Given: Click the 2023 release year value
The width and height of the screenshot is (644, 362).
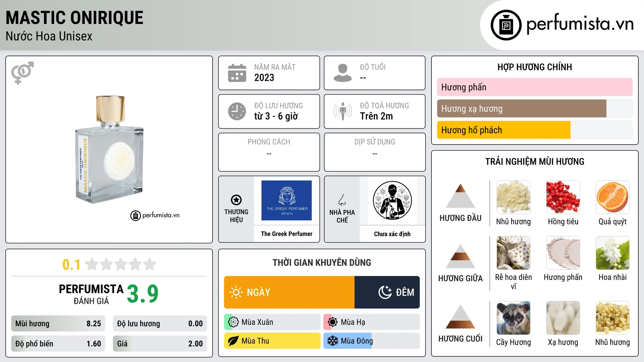Looking at the screenshot, I should point(264,78).
